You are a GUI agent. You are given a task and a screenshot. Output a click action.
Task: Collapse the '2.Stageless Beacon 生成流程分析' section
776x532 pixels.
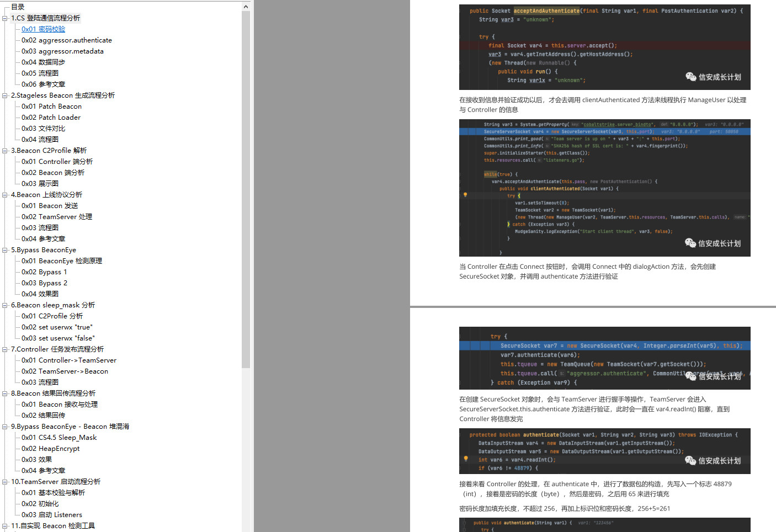(x=5, y=95)
